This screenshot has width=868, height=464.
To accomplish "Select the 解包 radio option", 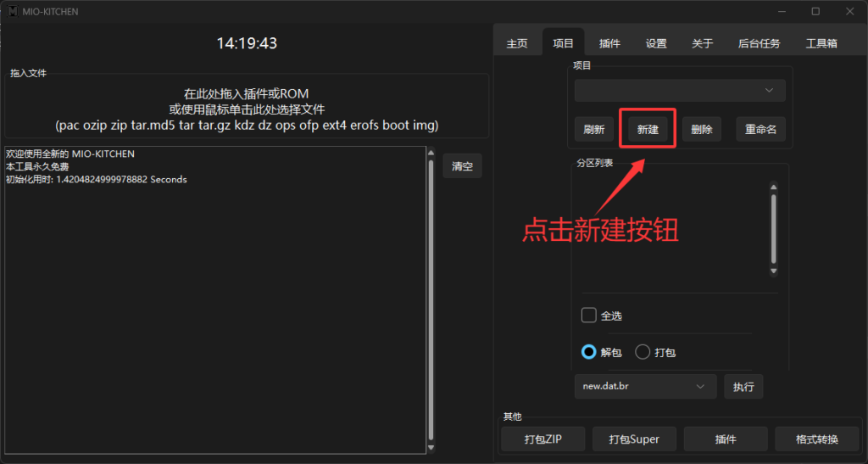I will coord(589,352).
